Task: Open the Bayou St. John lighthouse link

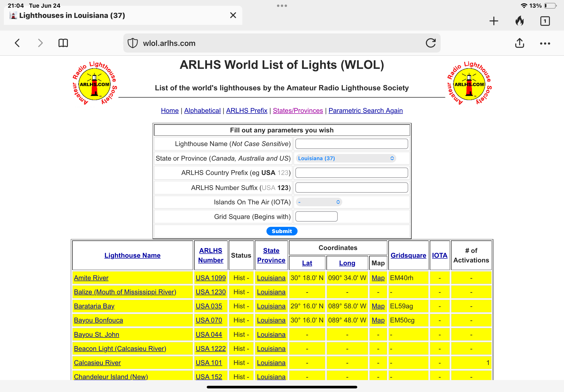Action: point(97,335)
